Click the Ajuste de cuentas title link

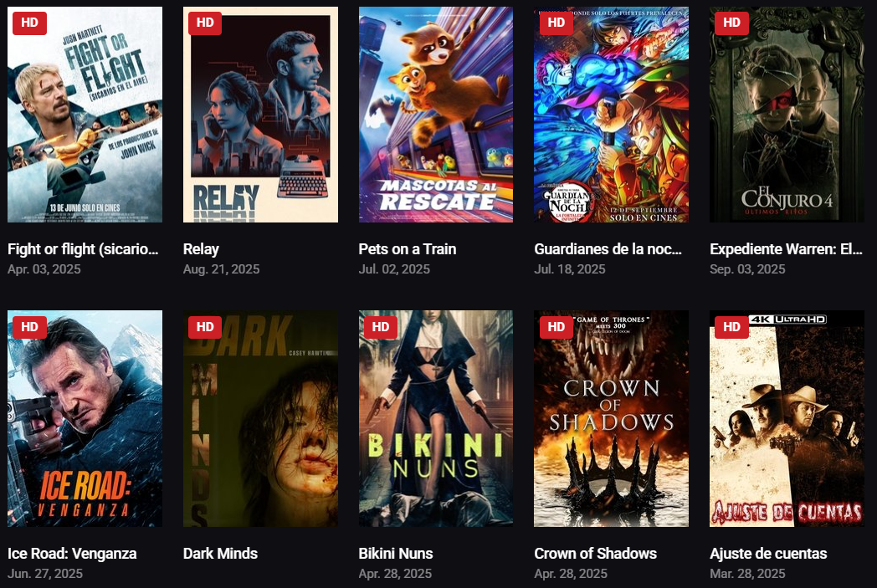(x=768, y=554)
